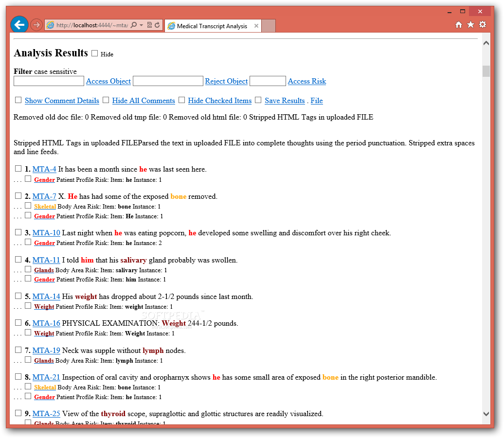Check Weight risk box under MTA-16
The image size is (504, 438).
pyautogui.click(x=28, y=333)
